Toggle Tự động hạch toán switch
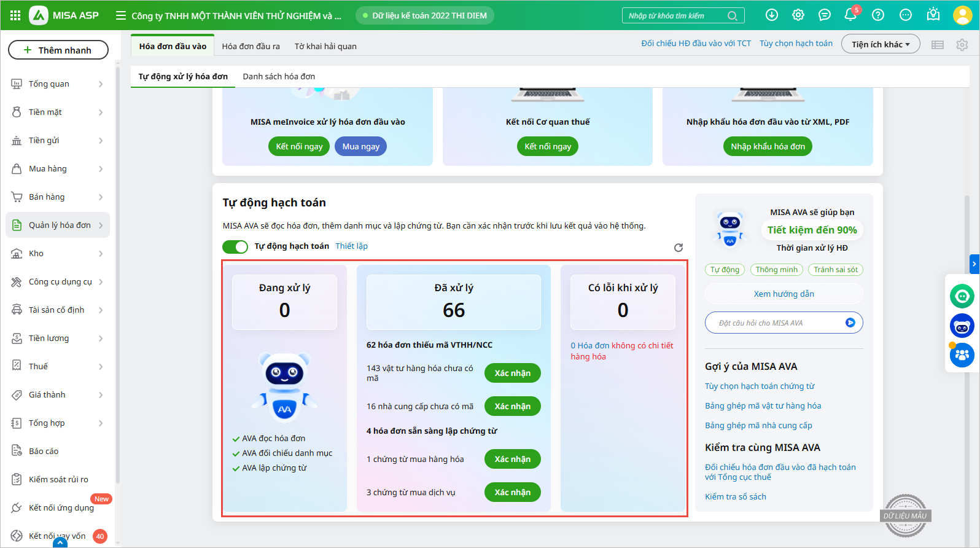This screenshot has width=980, height=548. [235, 247]
